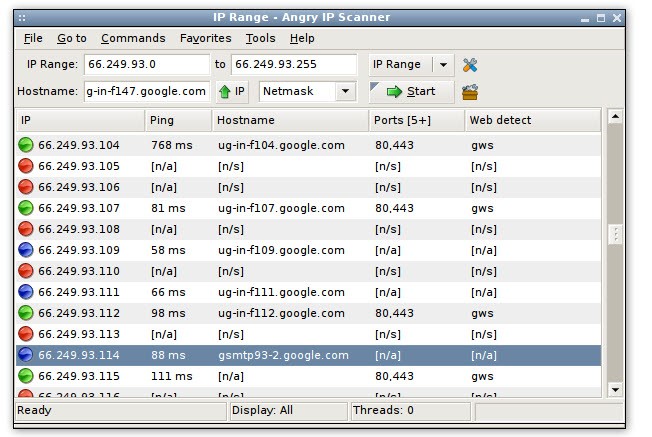The height and width of the screenshot is (437, 652).
Task: Click ping value 58 ms
Action: tap(168, 250)
